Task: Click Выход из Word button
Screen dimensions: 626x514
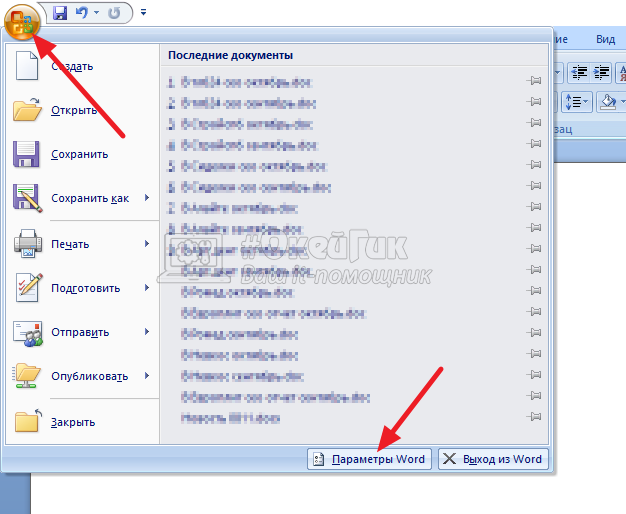Action: (493, 459)
